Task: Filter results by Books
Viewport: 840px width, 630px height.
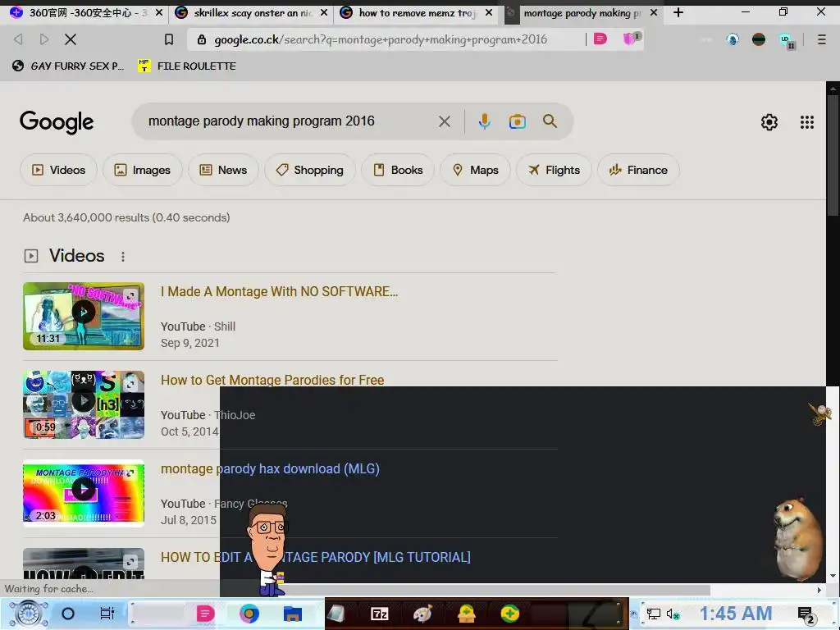Action: [398, 170]
